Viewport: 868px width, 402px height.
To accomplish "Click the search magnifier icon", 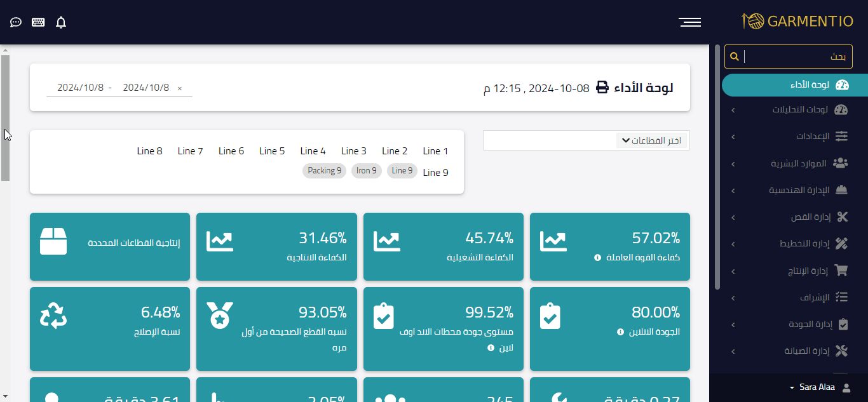I will [x=735, y=57].
